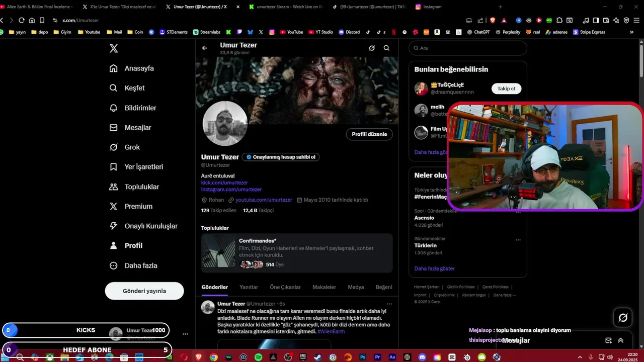Click Gönderi yayınla button
The image size is (644, 362).
[144, 291]
